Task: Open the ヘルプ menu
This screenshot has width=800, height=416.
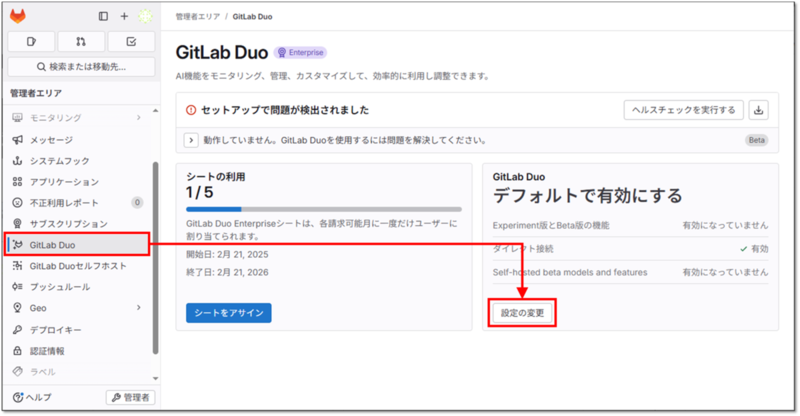Action: coord(32,397)
